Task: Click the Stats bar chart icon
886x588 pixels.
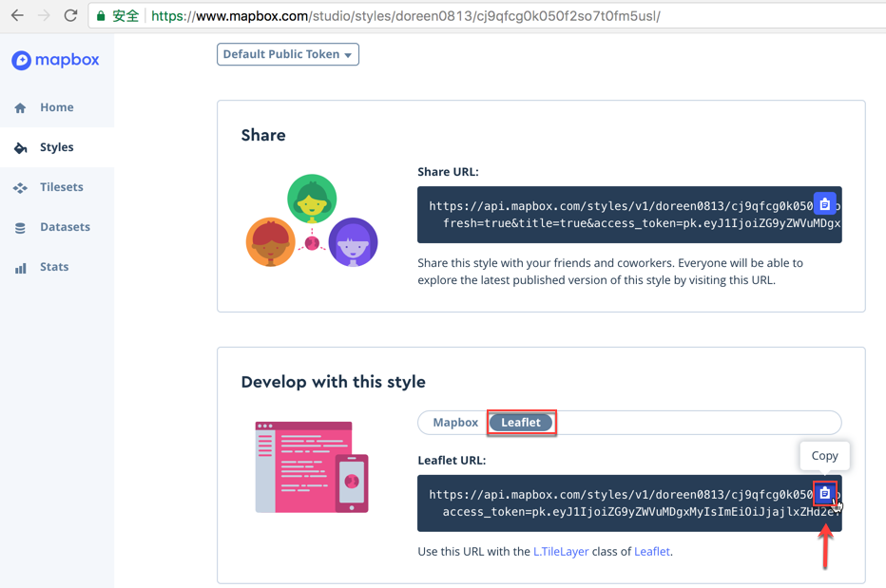Action: 20,268
